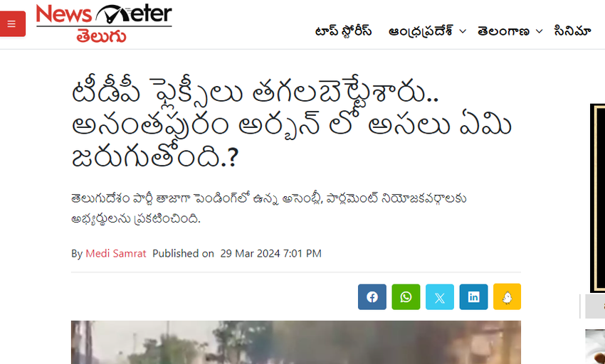
Task: Expand the తెలంగాణ dropdown arrow
Action: [x=539, y=31]
